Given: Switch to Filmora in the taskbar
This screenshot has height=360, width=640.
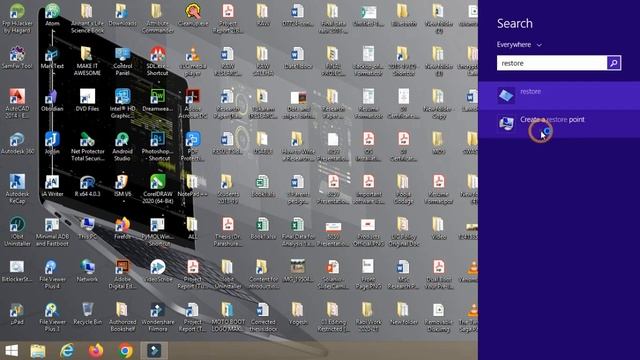Looking at the screenshot, I should coord(154,351).
